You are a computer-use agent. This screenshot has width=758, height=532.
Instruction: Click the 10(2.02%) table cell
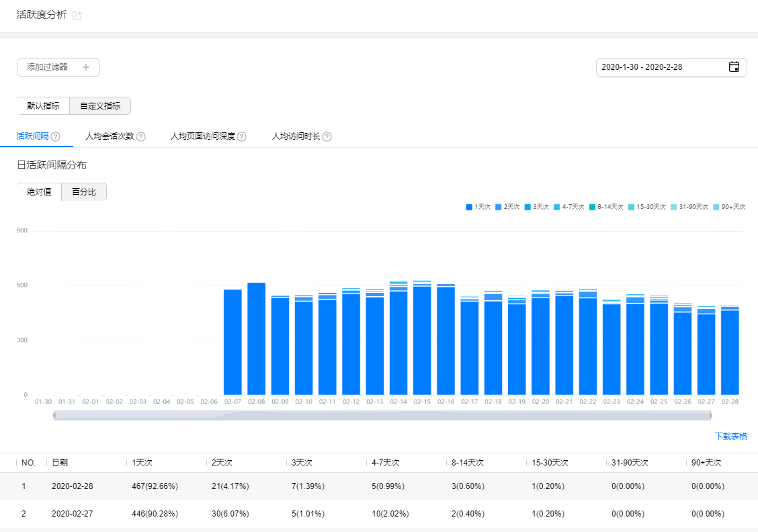tap(390, 514)
